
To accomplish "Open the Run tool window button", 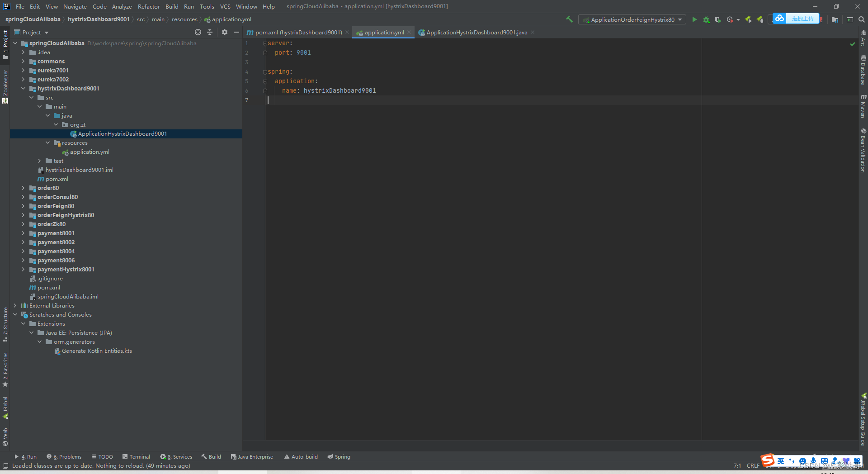I will (x=26, y=457).
